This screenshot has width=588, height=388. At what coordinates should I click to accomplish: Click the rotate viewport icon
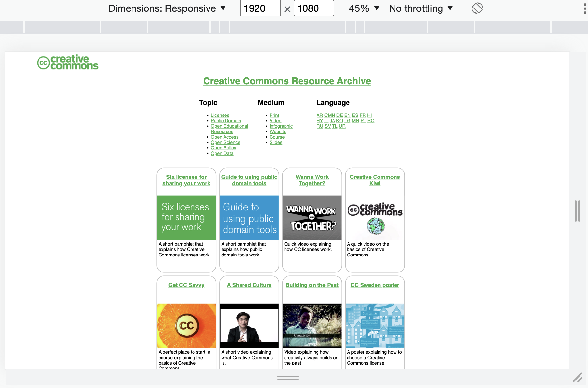click(x=477, y=8)
